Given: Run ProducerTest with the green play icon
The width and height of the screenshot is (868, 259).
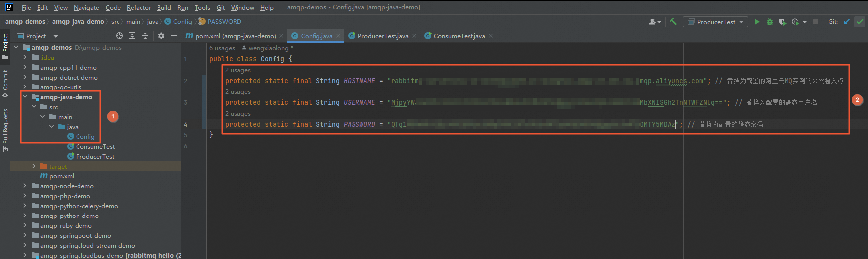Looking at the screenshot, I should [x=757, y=22].
